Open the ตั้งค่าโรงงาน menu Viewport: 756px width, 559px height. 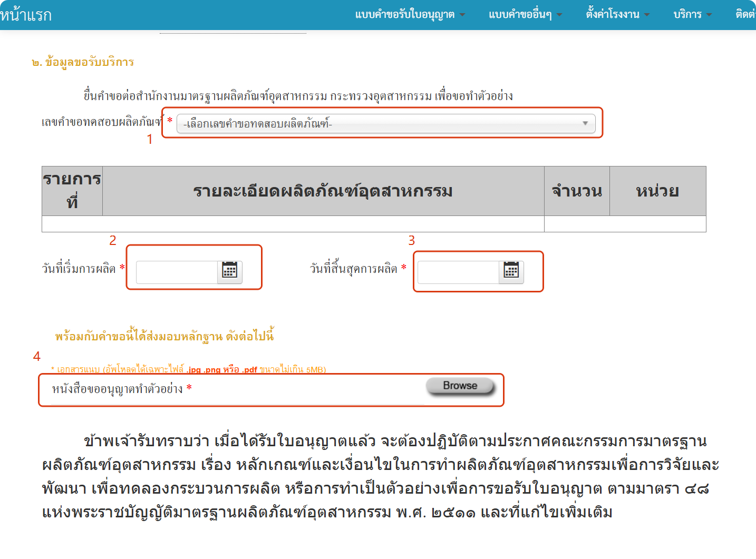pyautogui.click(x=617, y=15)
